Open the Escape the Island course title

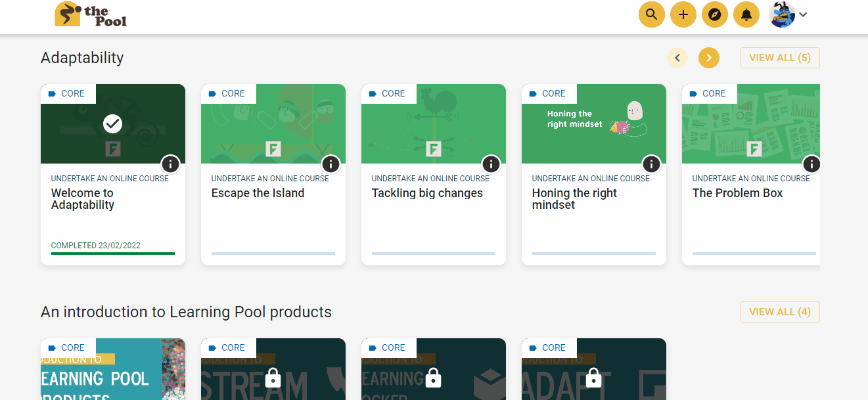point(258,193)
